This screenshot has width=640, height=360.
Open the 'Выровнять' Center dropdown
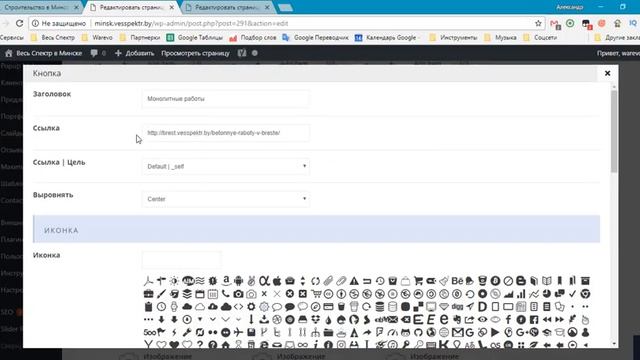click(226, 199)
